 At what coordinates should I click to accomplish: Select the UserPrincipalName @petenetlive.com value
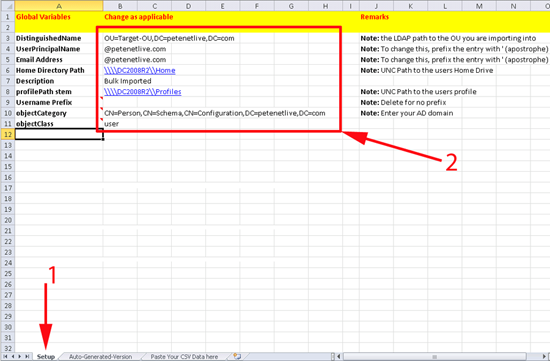coord(135,49)
